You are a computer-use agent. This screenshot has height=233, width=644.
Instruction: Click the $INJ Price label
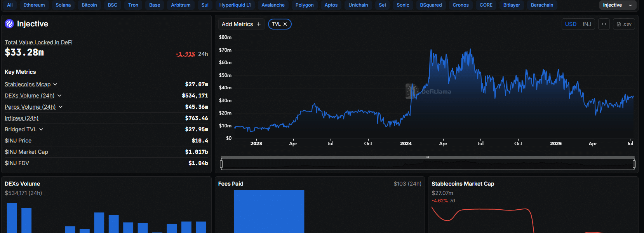[x=18, y=141]
